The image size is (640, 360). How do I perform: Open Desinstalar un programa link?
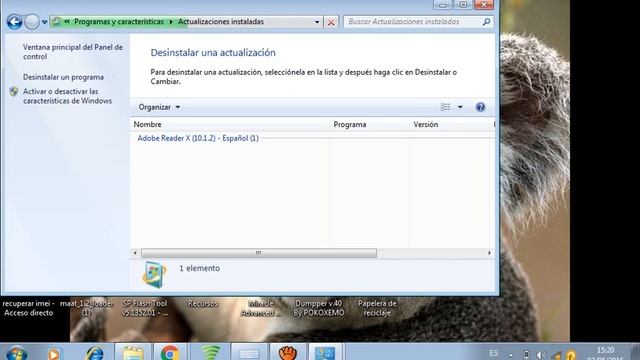pos(63,77)
